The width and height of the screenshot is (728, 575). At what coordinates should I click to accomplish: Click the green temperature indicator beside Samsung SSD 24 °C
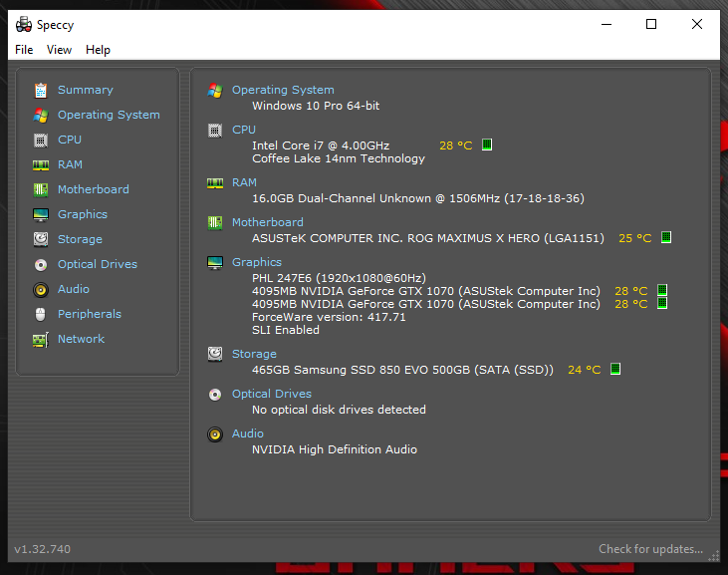[x=615, y=369]
